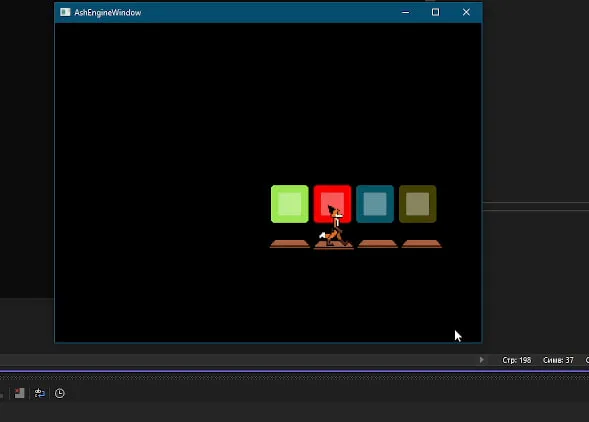Screen dimensions: 589x422
Task: Close the AshEngineWindow
Action: [466, 12]
